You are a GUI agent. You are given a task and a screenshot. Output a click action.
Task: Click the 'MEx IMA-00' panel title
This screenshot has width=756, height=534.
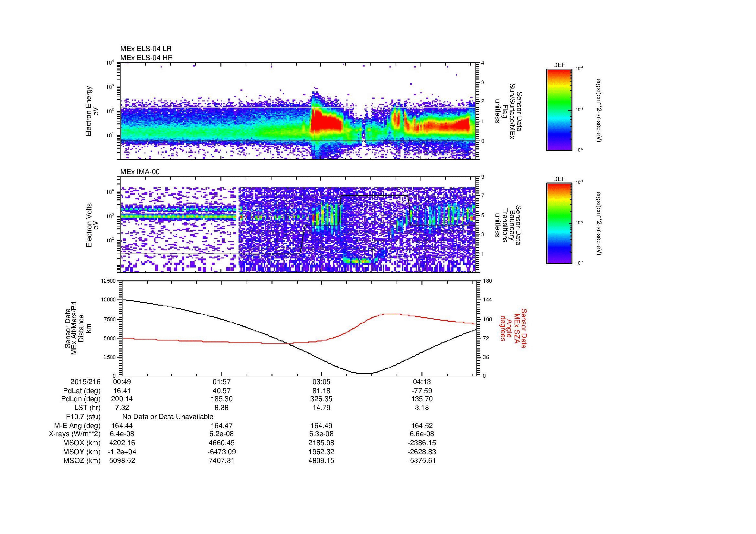pyautogui.click(x=140, y=172)
